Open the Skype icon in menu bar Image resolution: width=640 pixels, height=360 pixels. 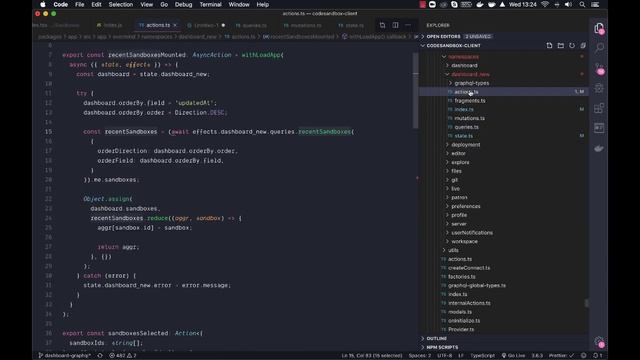click(x=454, y=4)
